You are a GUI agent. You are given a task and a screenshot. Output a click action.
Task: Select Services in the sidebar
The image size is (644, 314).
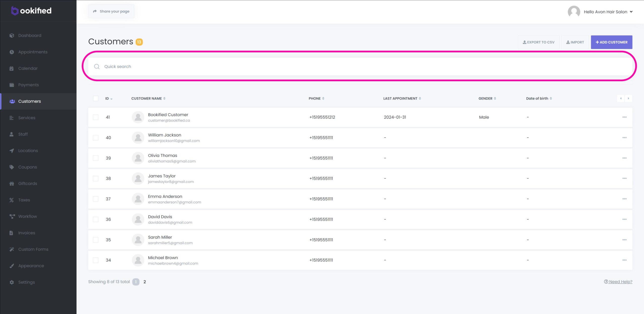[x=27, y=118]
